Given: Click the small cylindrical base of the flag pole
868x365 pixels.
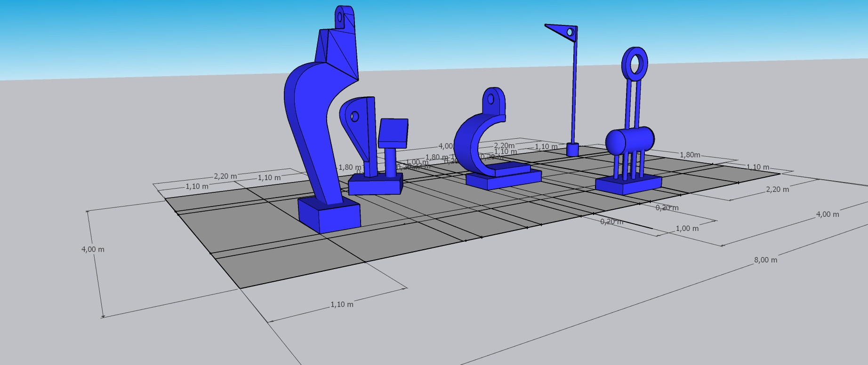Looking at the screenshot, I should 572,150.
